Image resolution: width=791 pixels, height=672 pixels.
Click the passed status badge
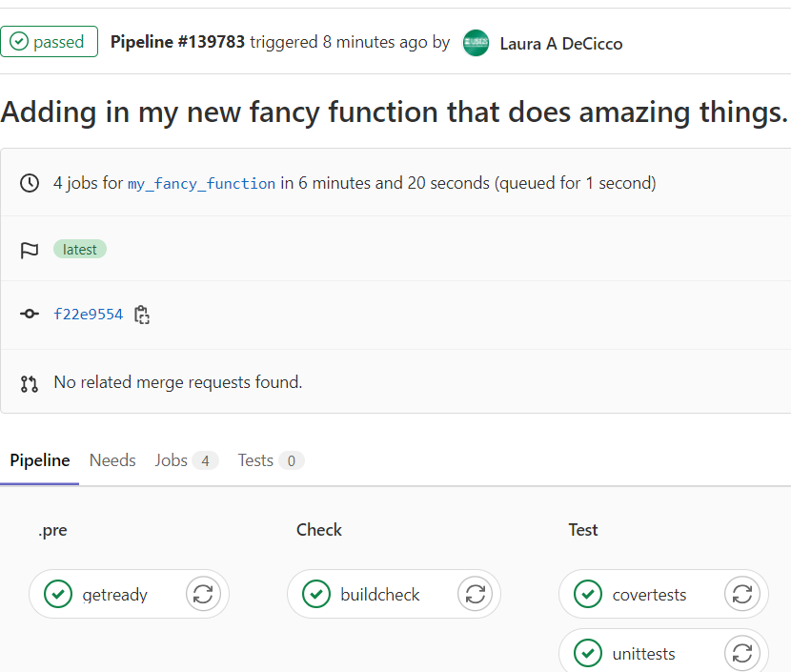(x=49, y=42)
